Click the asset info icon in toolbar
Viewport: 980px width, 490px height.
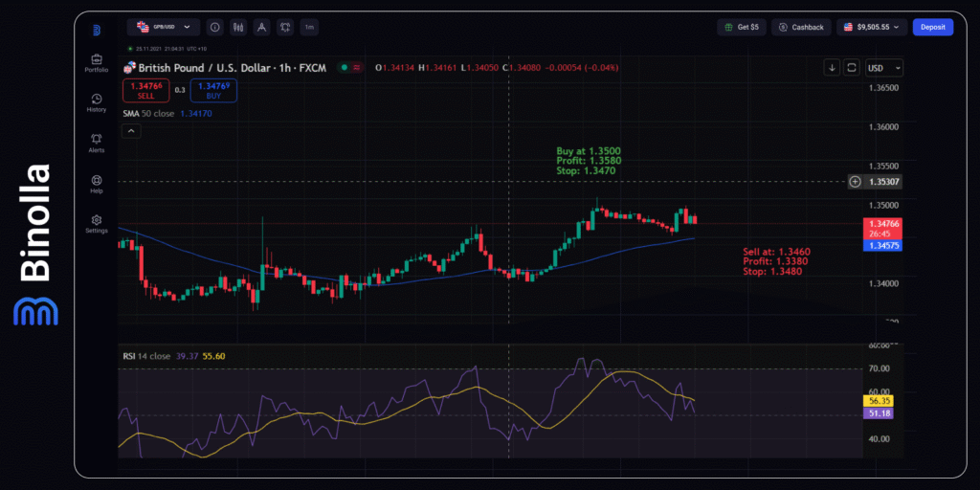click(214, 28)
